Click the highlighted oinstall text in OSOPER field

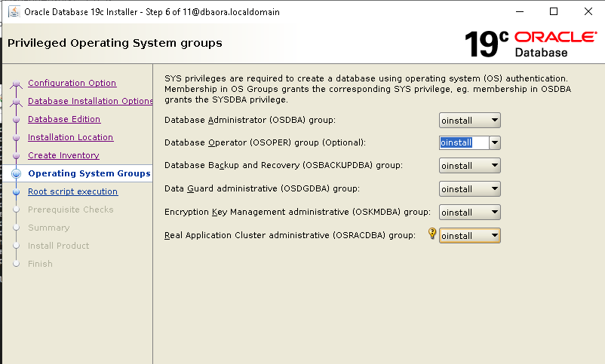point(456,142)
